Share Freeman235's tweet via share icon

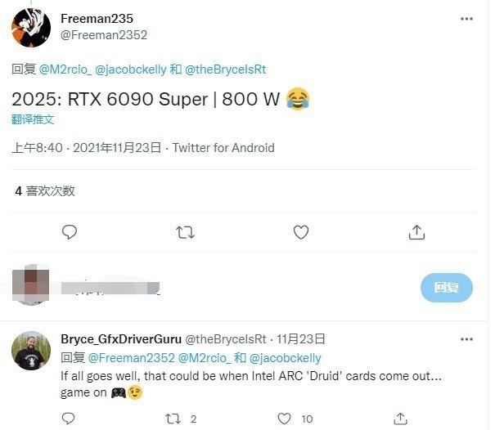click(x=416, y=232)
